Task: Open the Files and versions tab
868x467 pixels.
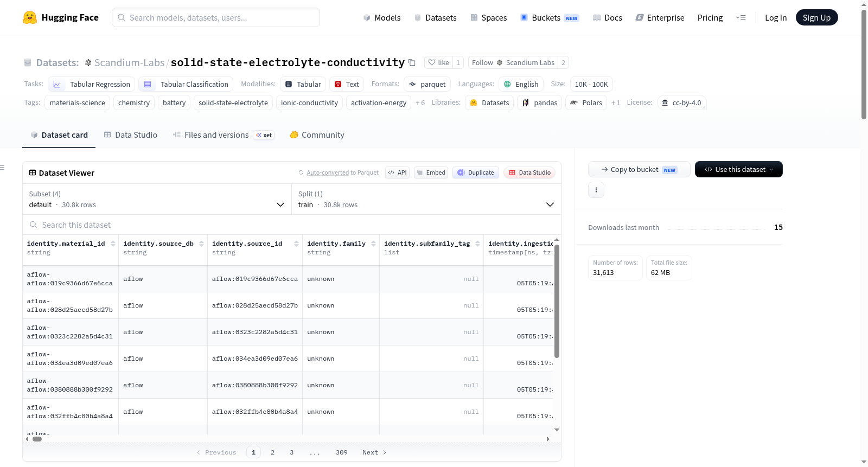Action: [x=224, y=135]
